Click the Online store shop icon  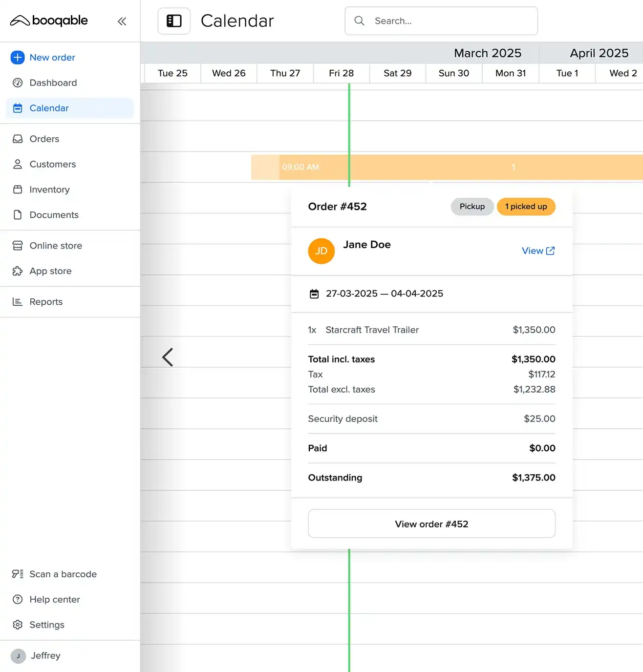click(18, 246)
